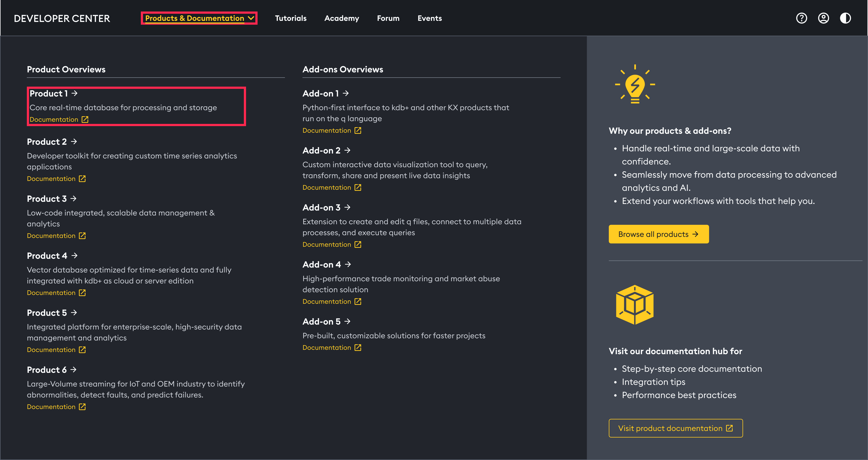Click external link icon under Product 1
868x460 pixels.
[85, 119]
